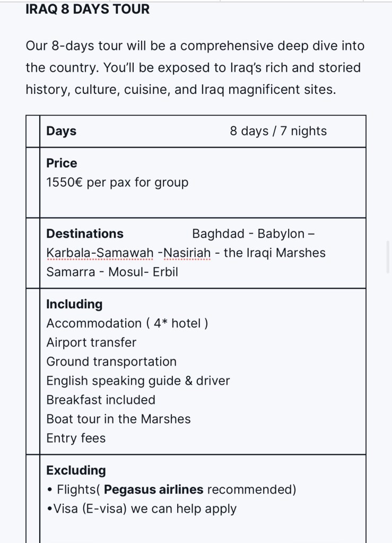Select the "Days" label in the table

click(61, 131)
